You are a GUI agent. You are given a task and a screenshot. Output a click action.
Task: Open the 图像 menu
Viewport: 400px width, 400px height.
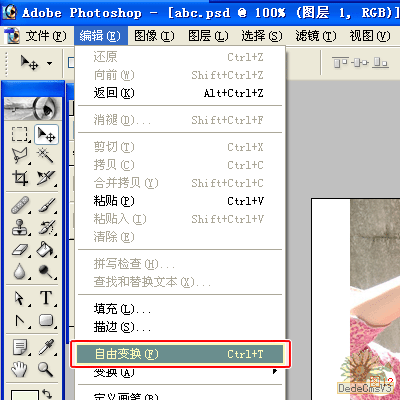154,36
